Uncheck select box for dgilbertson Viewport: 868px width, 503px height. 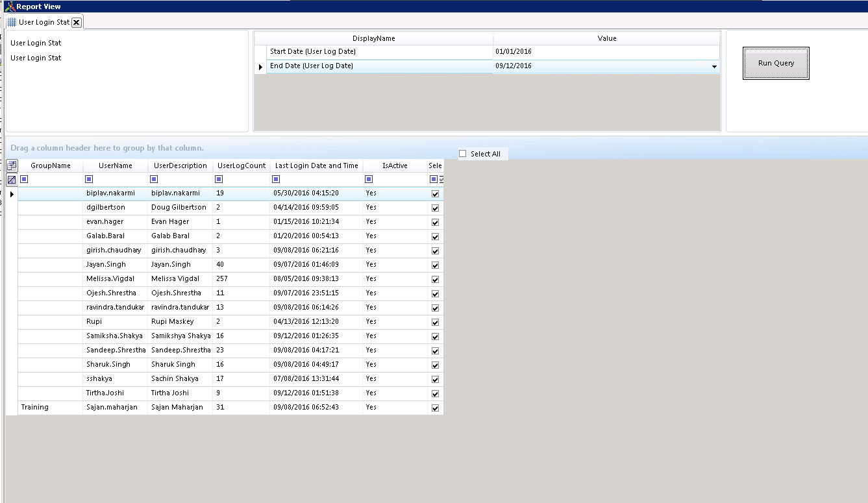click(x=435, y=208)
